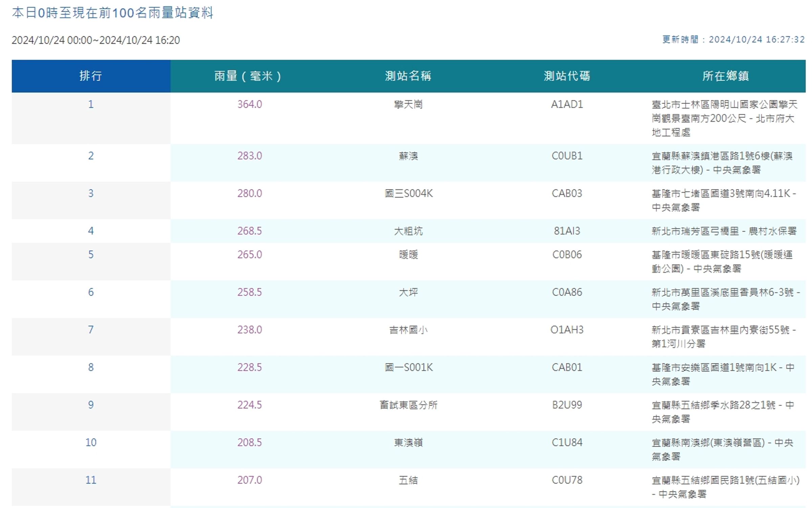Viewport: 812px width, 508px height.
Task: Click station name 國三S004K
Action: [x=408, y=193]
